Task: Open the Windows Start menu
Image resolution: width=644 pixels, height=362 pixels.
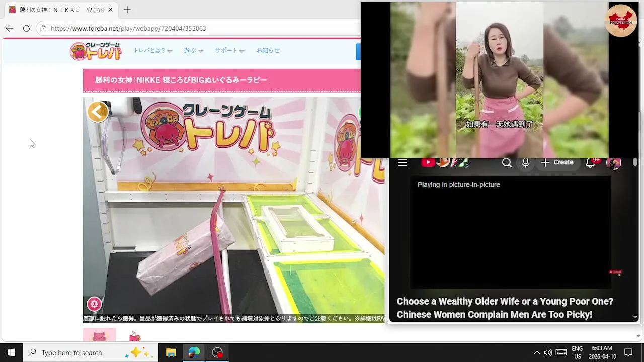Action: coord(11,352)
